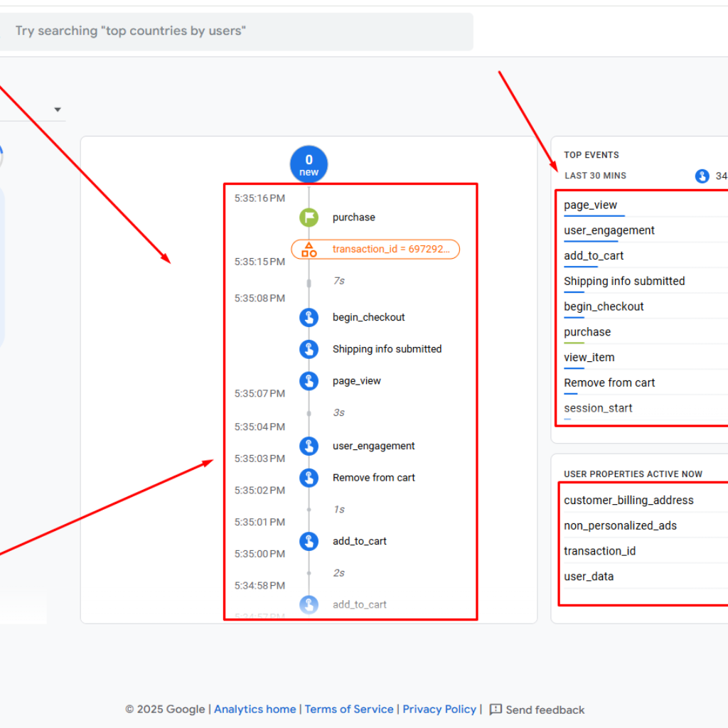Click the Shipping info submitted event icon
Screen dimensions: 728x728
(x=309, y=349)
